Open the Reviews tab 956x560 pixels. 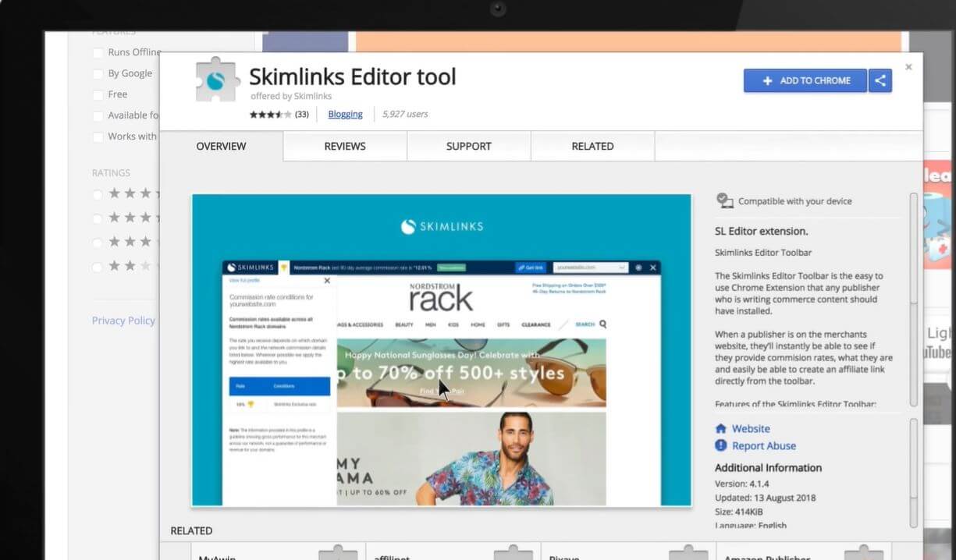345,146
